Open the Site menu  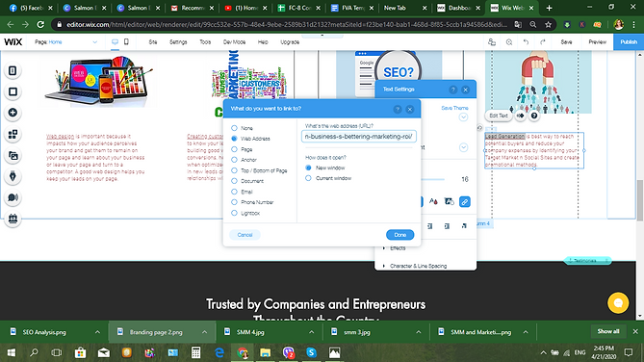(x=153, y=42)
